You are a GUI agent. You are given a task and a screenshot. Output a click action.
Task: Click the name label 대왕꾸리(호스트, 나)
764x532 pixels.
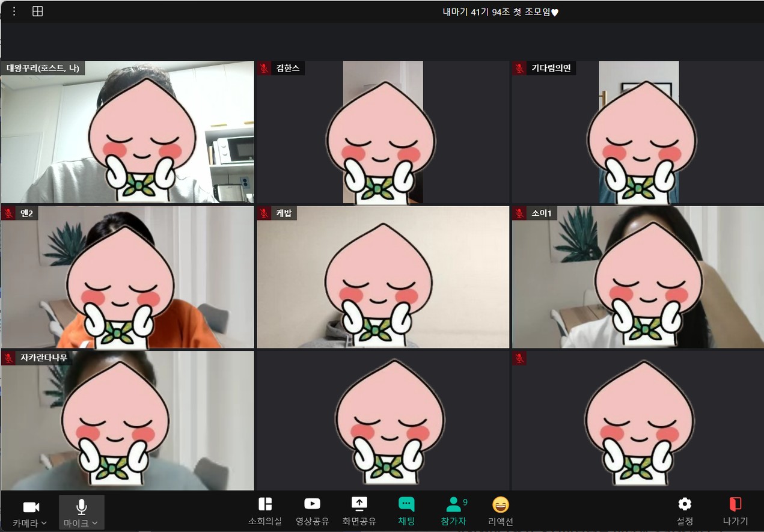click(43, 68)
